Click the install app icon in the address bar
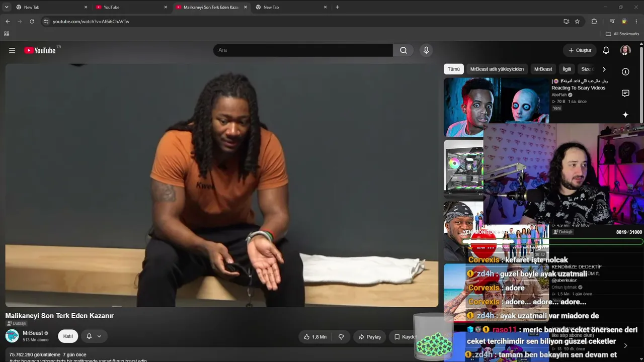The width and height of the screenshot is (644, 362). click(x=566, y=22)
